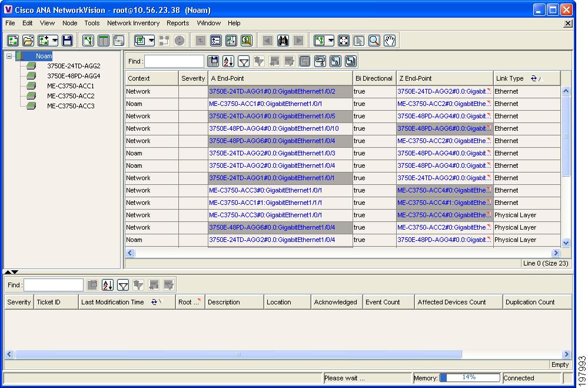Activate the zoom magnifier tool
Viewport: 588px width, 388px height.
pos(374,41)
